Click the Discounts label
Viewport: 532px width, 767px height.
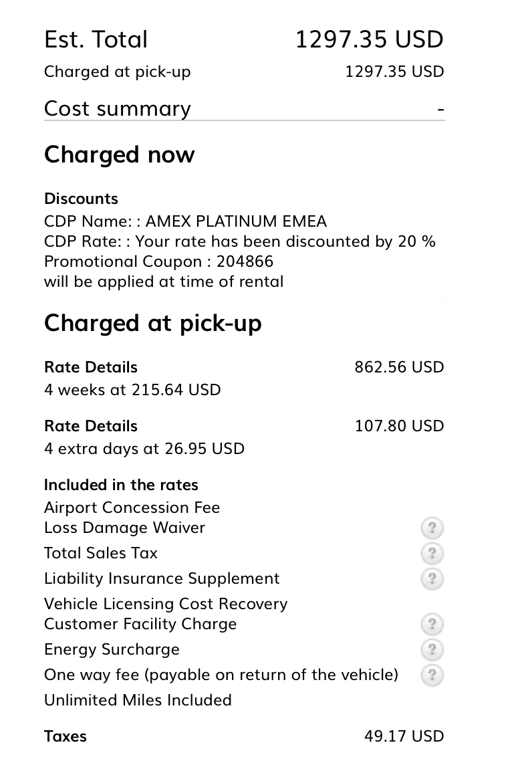pyautogui.click(x=81, y=199)
